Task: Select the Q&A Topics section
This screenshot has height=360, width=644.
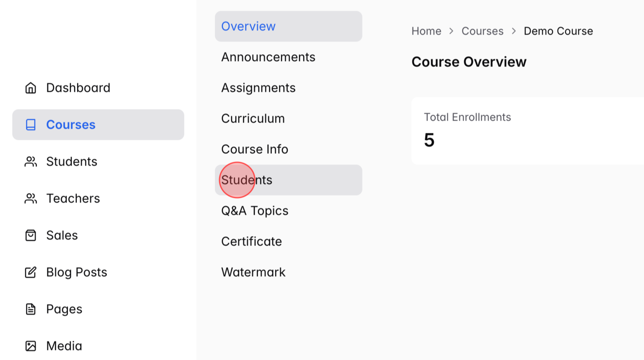Action: point(254,211)
